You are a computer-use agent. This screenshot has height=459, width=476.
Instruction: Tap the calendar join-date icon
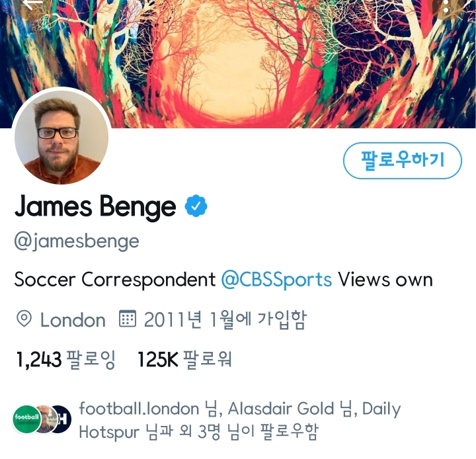click(127, 318)
